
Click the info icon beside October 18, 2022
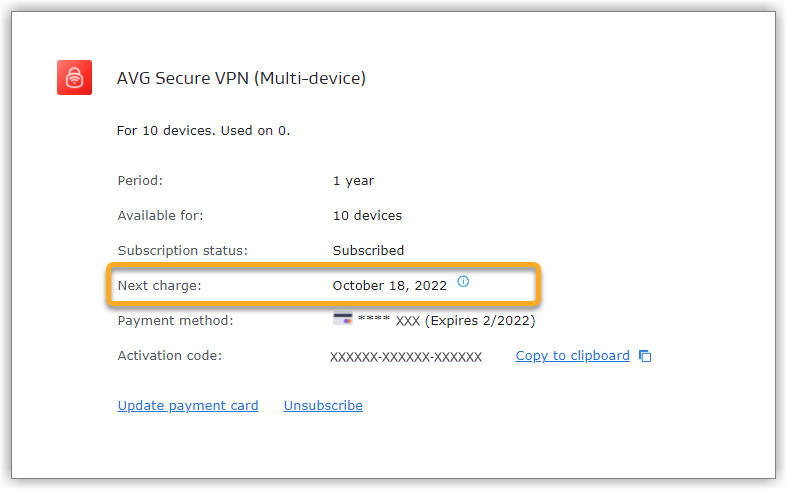point(463,281)
